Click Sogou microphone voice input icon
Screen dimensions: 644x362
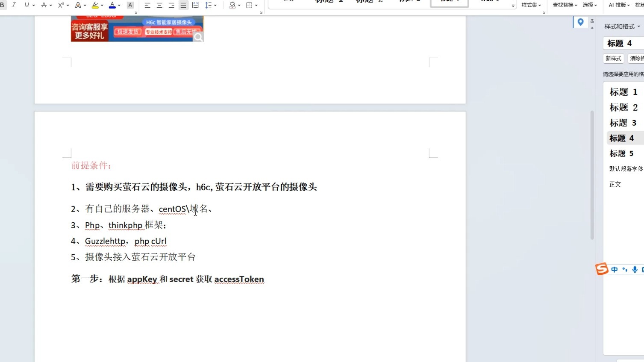[x=635, y=269]
